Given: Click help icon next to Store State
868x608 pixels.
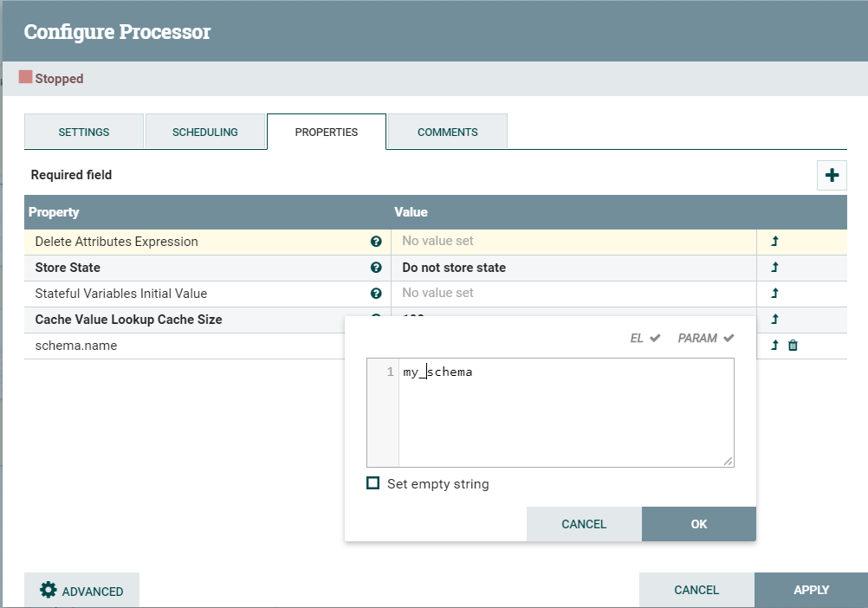Looking at the screenshot, I should pos(376,268).
